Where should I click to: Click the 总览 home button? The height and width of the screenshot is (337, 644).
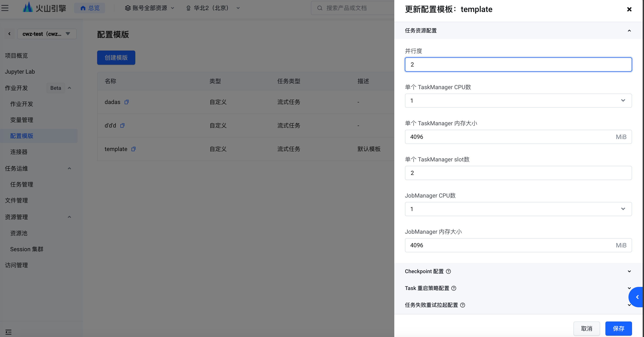click(x=90, y=8)
